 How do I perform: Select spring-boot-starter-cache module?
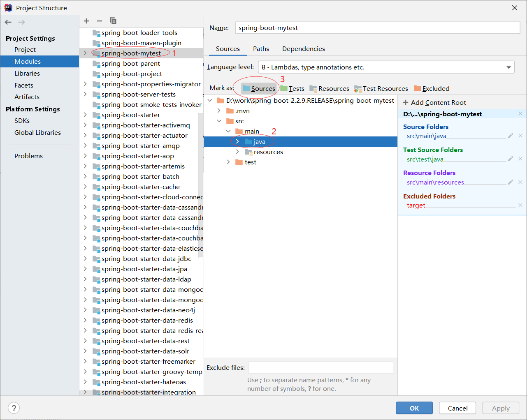click(141, 187)
